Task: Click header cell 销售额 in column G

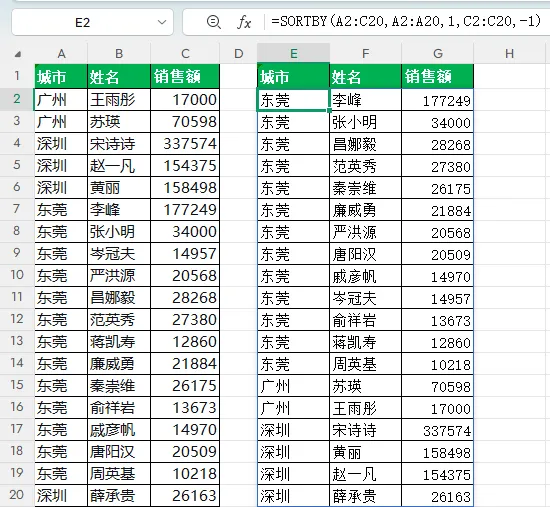Action: pyautogui.click(x=438, y=76)
